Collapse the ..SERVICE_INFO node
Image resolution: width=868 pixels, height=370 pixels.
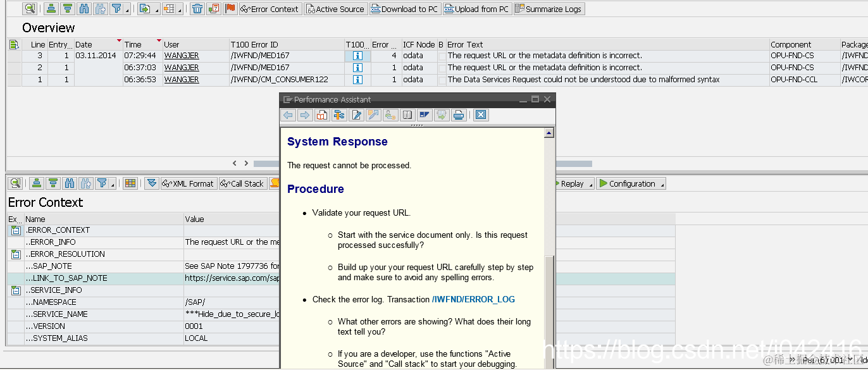[16, 290]
